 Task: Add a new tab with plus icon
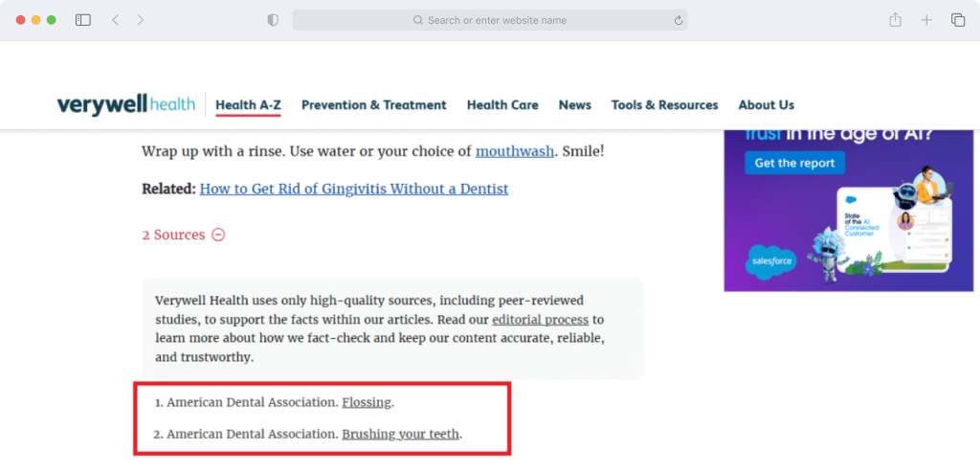point(926,20)
